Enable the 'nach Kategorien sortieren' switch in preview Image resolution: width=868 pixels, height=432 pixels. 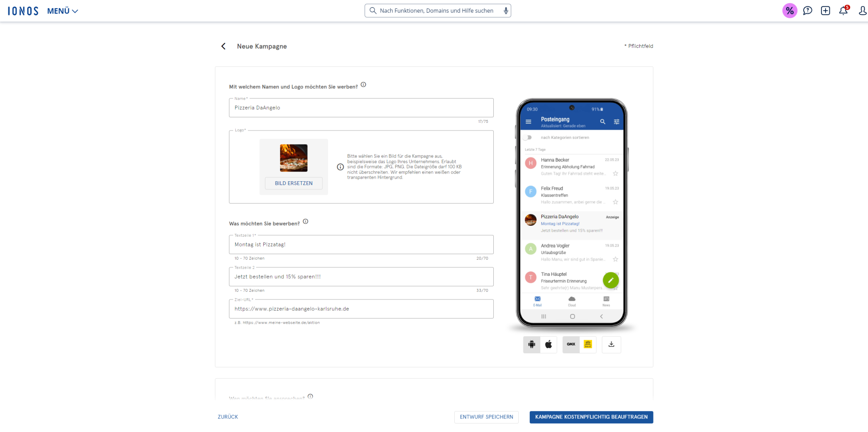click(x=528, y=137)
